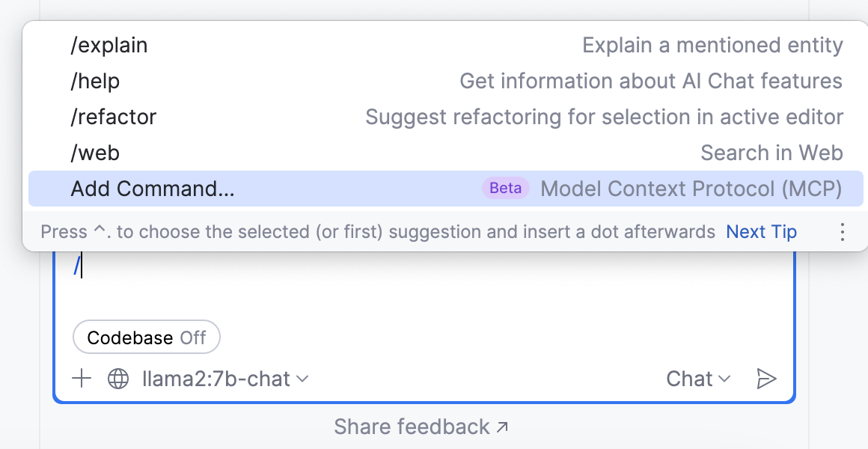The image size is (868, 449).
Task: Click the Beta badge
Action: [x=505, y=189]
